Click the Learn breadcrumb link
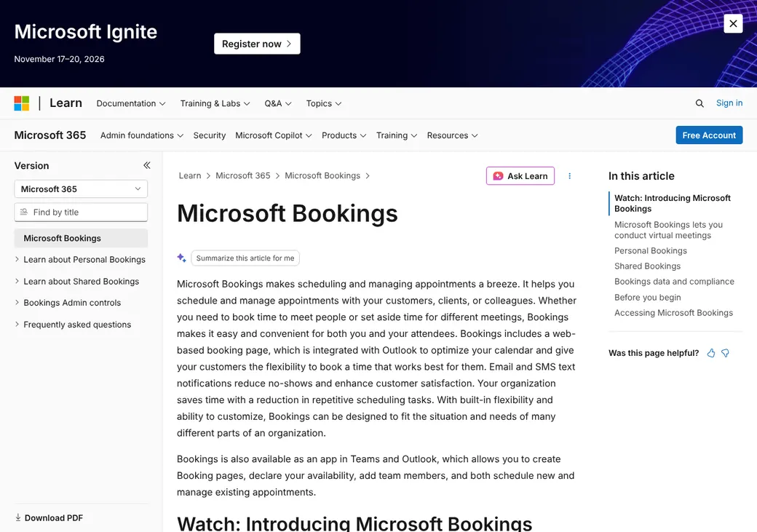 (x=190, y=175)
